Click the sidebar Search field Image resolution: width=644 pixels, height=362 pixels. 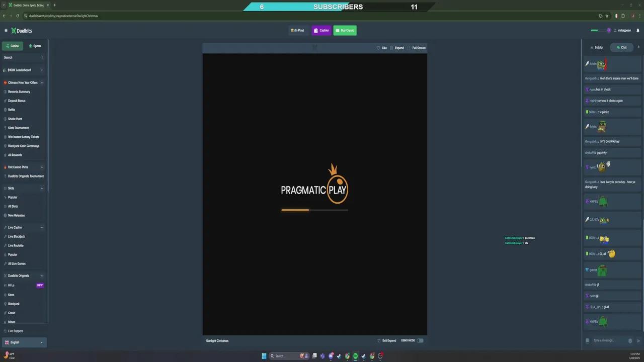(23, 58)
